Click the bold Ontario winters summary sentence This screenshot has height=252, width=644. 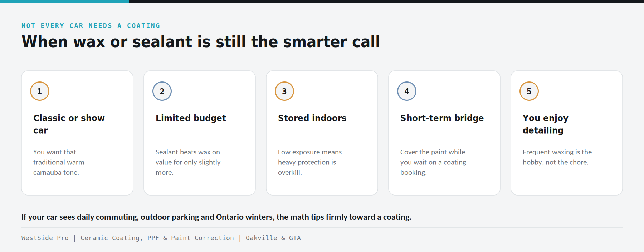pos(216,217)
